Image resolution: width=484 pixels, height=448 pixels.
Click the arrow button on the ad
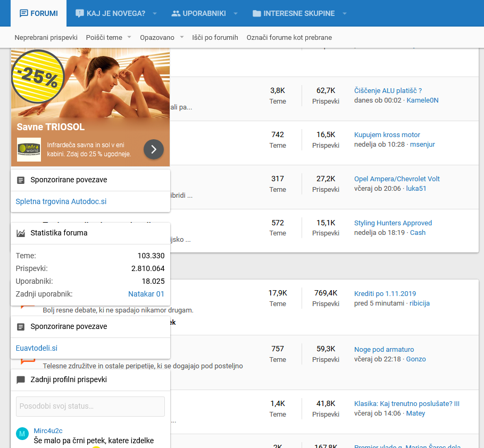pyautogui.click(x=154, y=149)
